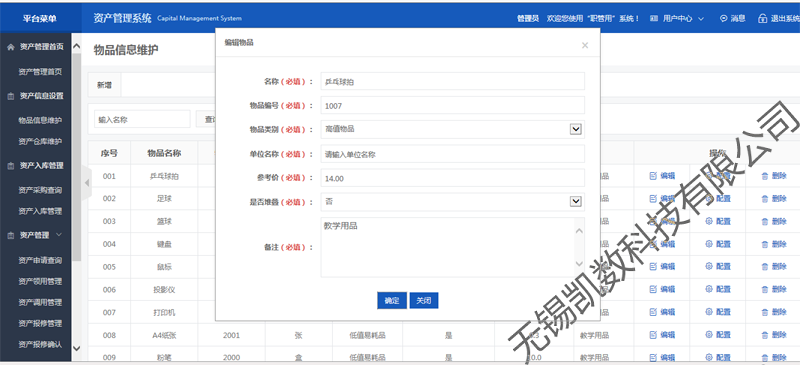Click the 2001 code cell

pos(231,335)
